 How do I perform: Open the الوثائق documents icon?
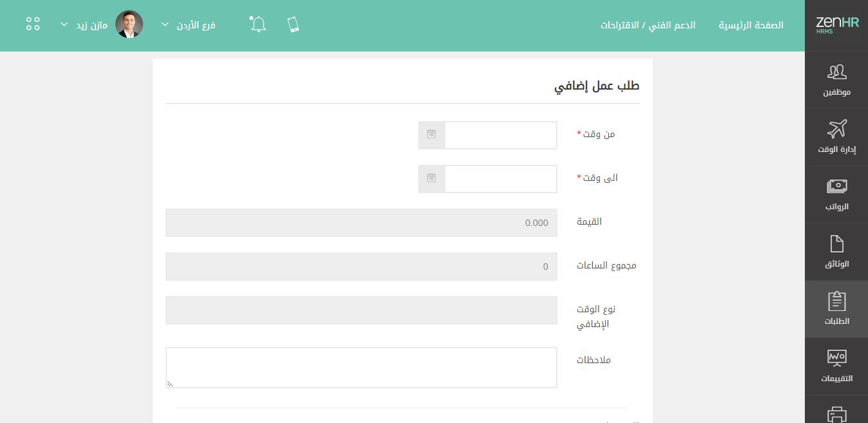(x=836, y=244)
